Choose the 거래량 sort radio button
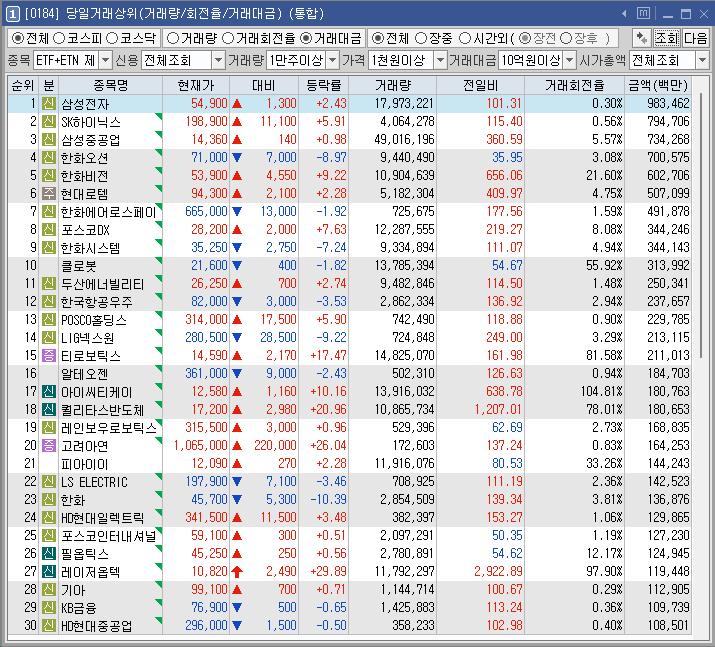The height and width of the screenshot is (647, 715). click(173, 38)
